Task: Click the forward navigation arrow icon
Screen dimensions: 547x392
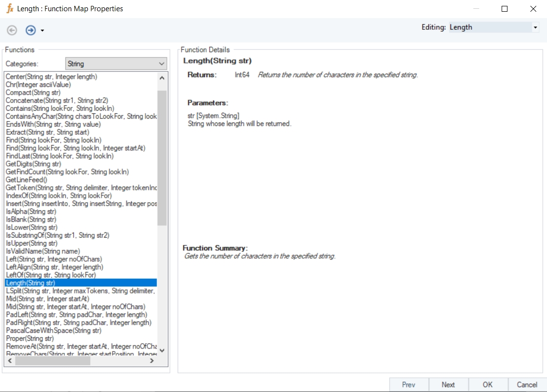Action: pos(31,30)
